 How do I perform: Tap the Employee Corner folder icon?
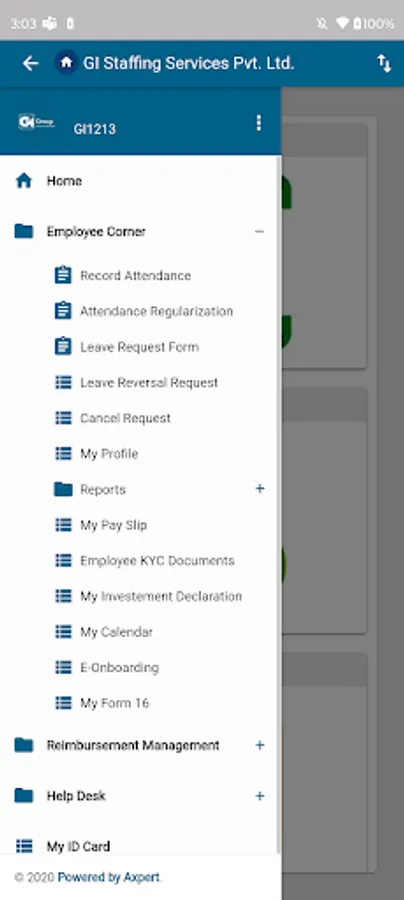pyautogui.click(x=24, y=231)
